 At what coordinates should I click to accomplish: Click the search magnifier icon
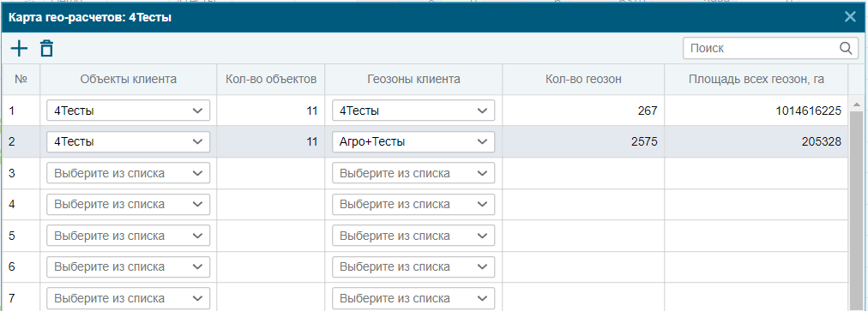click(846, 48)
